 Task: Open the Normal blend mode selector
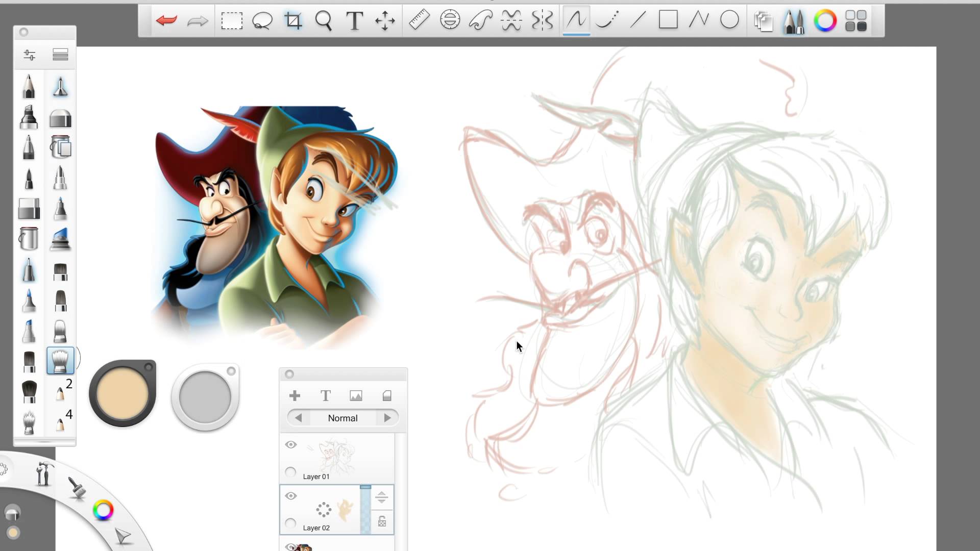[x=343, y=418]
